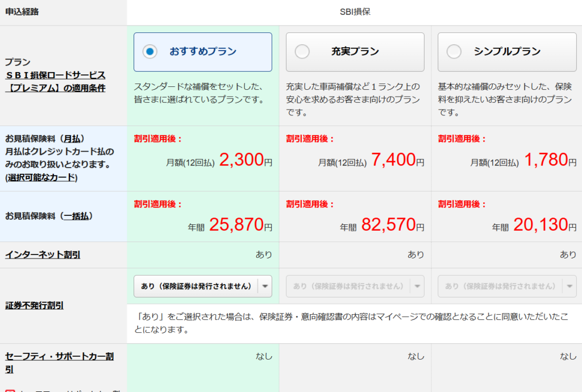The image size is (582, 392).
Task: Click the greyed-out dropdown in the 充実プラン column
Action: pyautogui.click(x=355, y=286)
